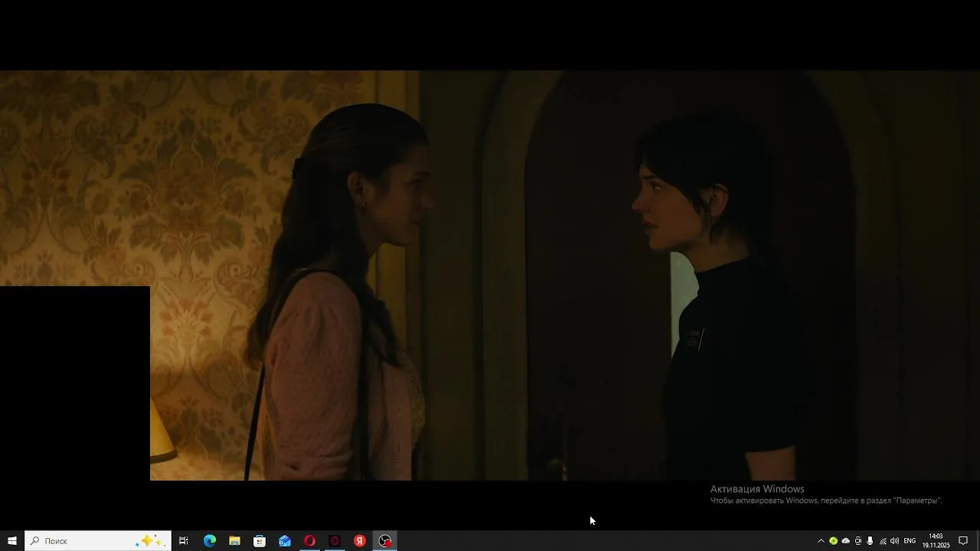Click the microphone tray icon
The width and height of the screenshot is (980, 551).
tap(870, 541)
